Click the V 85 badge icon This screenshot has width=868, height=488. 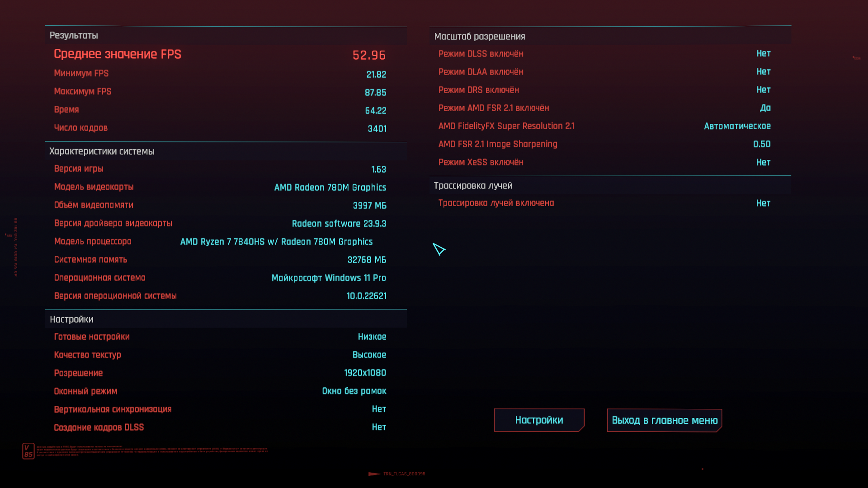28,451
